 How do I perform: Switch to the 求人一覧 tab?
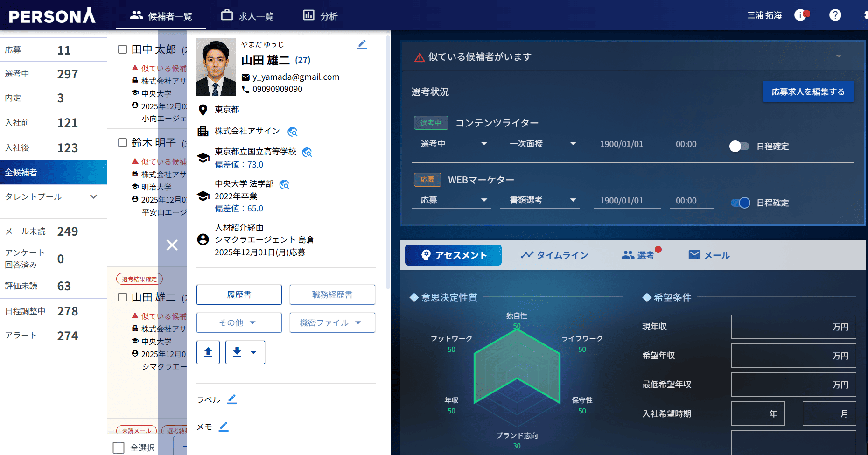pyautogui.click(x=247, y=15)
